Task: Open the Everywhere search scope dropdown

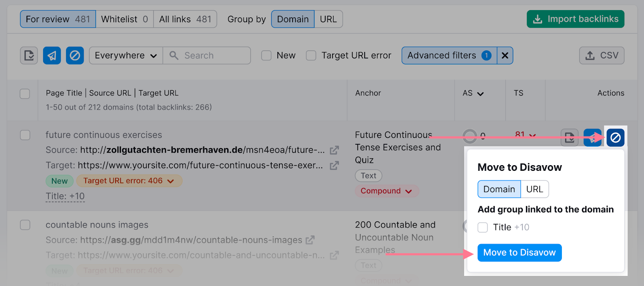Action: click(126, 56)
